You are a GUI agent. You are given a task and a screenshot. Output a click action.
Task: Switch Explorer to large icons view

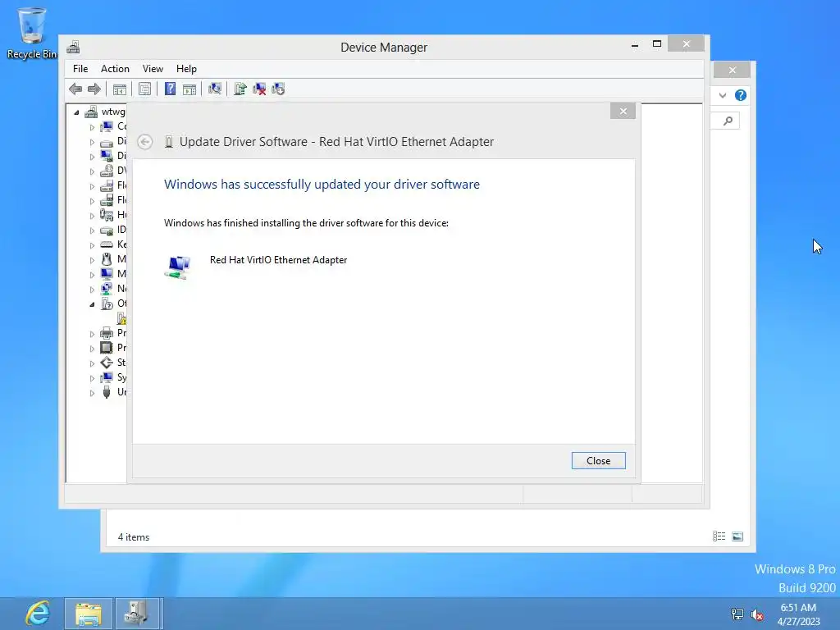[x=737, y=536]
